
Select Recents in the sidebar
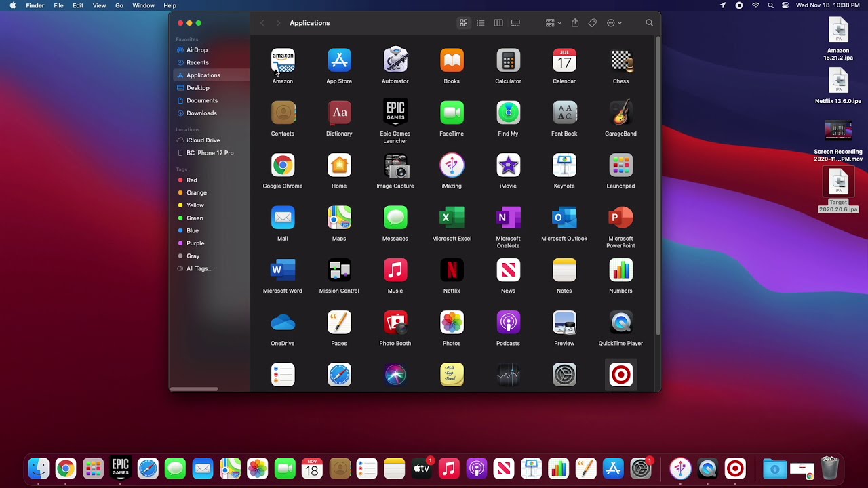click(212, 62)
